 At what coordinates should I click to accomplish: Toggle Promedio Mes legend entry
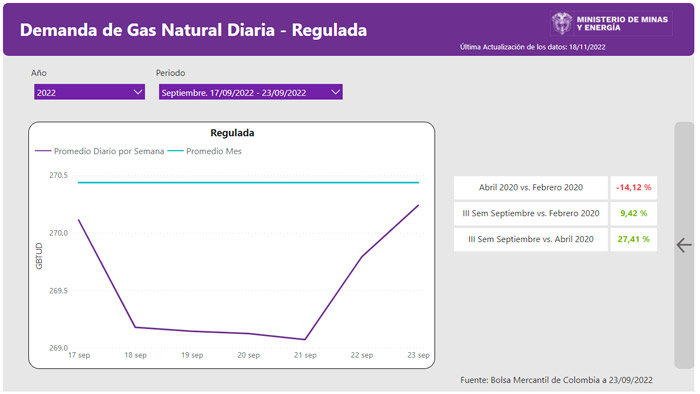[x=204, y=151]
